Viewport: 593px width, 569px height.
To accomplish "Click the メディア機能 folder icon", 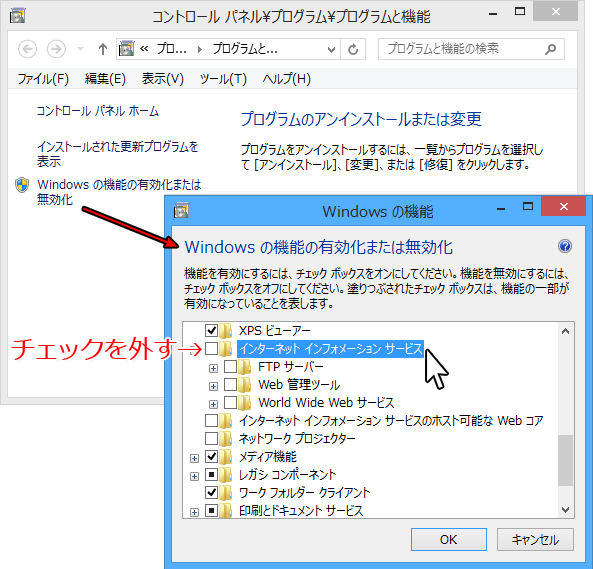I will [x=226, y=457].
